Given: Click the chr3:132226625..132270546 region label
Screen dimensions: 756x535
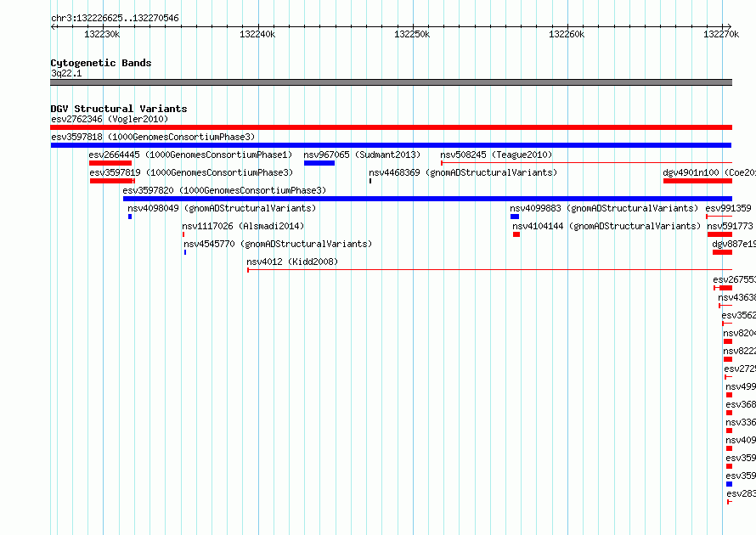Looking at the screenshot, I should click(115, 18).
